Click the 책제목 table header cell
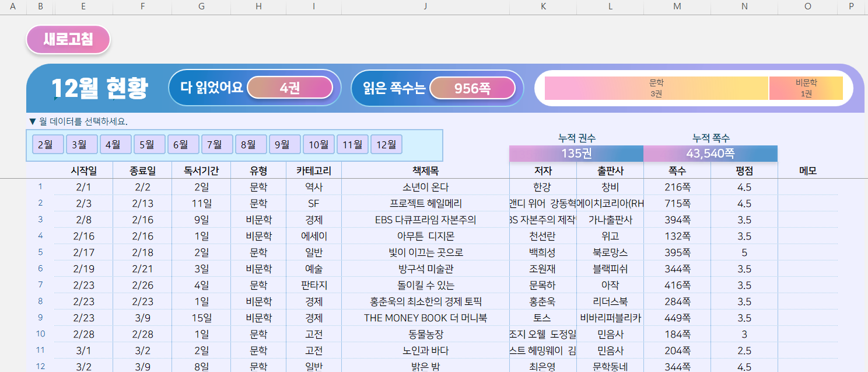Viewport: 868px width, 372px height. tap(425, 171)
